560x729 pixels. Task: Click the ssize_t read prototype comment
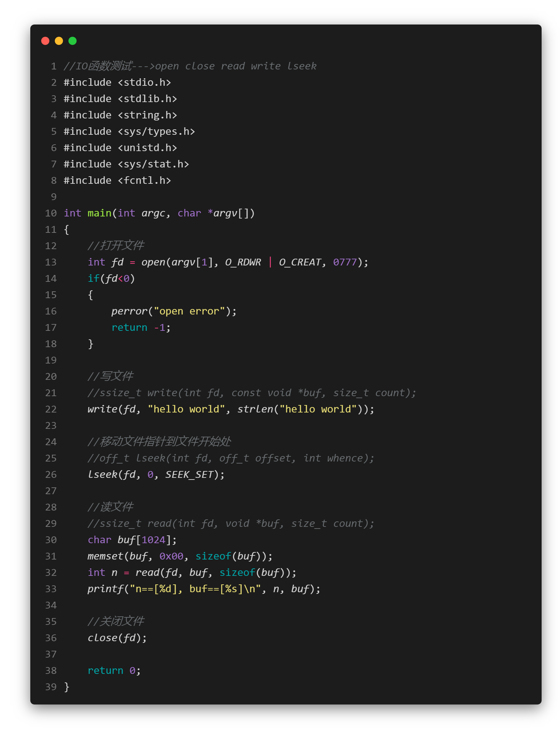pos(231,523)
